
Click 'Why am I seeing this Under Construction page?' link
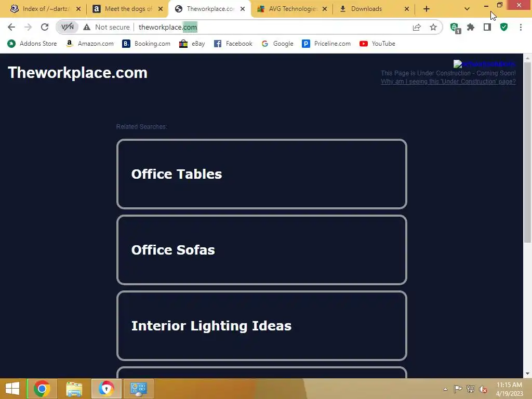point(448,82)
